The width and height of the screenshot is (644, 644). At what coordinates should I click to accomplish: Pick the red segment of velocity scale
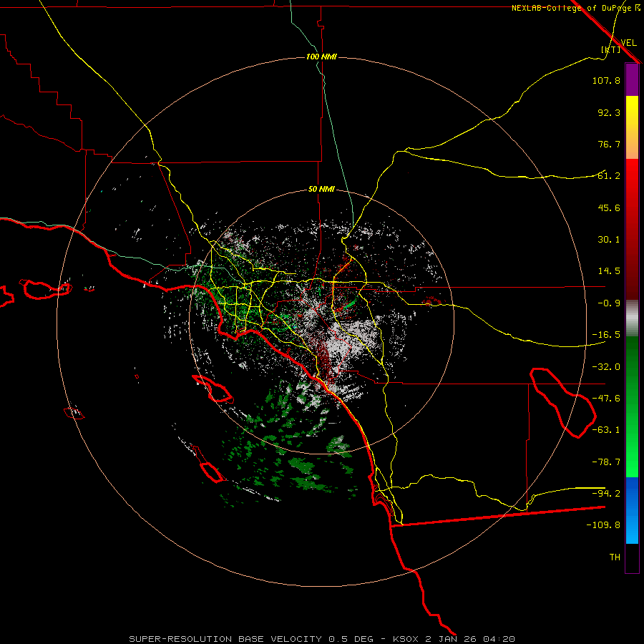(x=632, y=229)
